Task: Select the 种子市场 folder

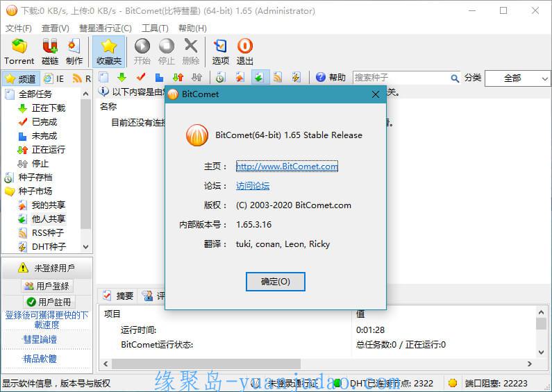Action: tap(28, 191)
